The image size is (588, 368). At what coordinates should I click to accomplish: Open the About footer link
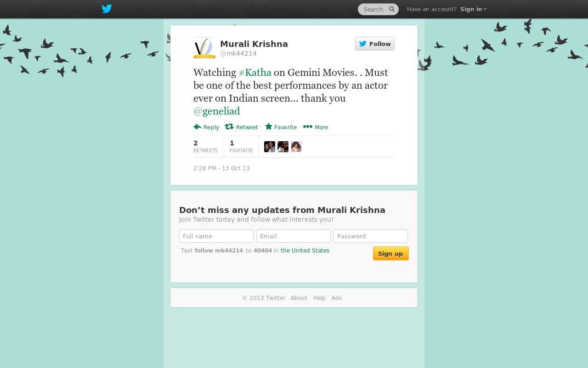point(299,298)
